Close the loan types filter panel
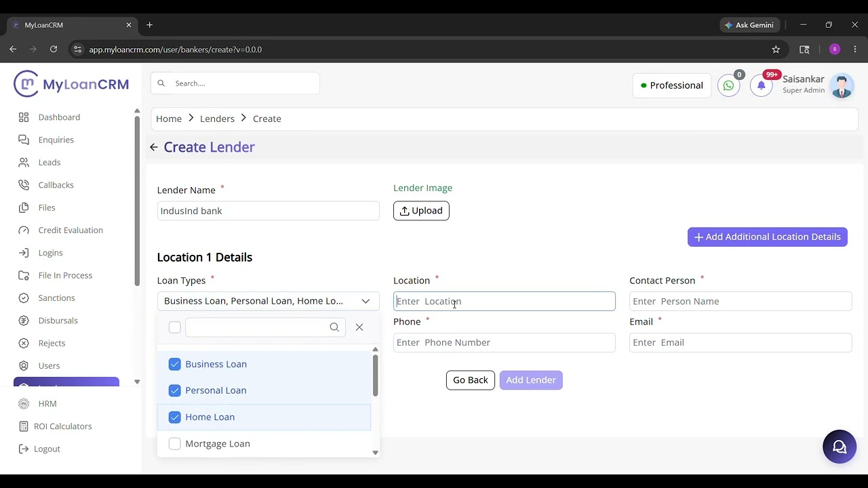 (359, 327)
